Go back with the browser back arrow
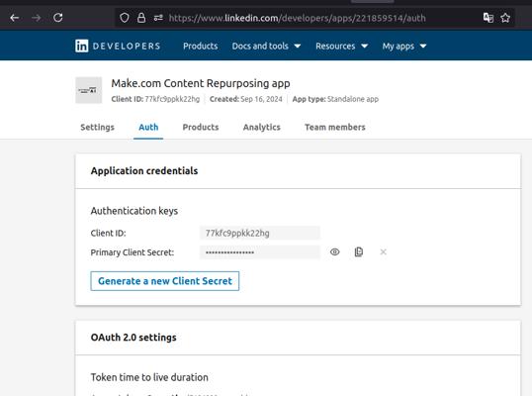 pyautogui.click(x=14, y=18)
